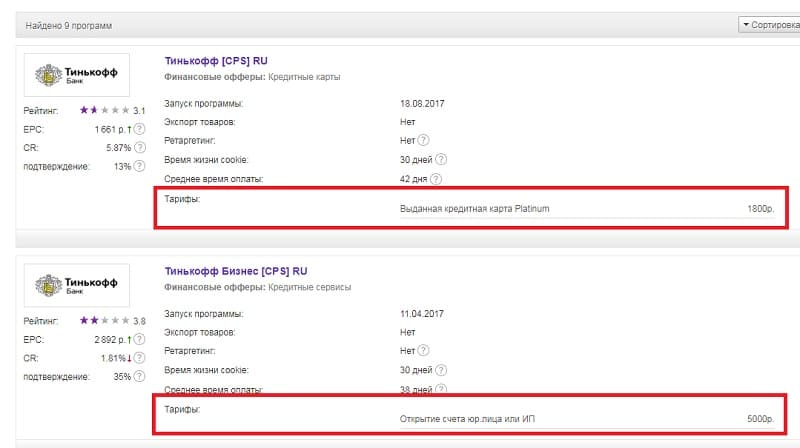Click the help icon next to EPC 2 892 р.
This screenshot has width=800, height=448.
point(140,339)
